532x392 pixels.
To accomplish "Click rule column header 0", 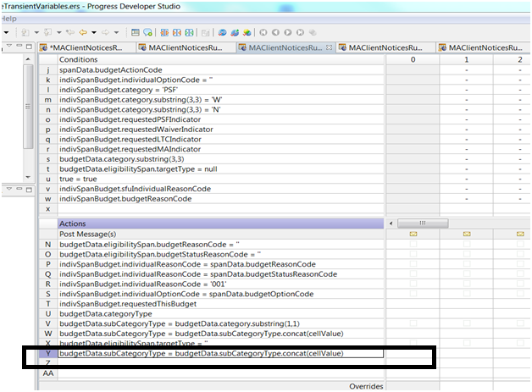I will click(413, 59).
